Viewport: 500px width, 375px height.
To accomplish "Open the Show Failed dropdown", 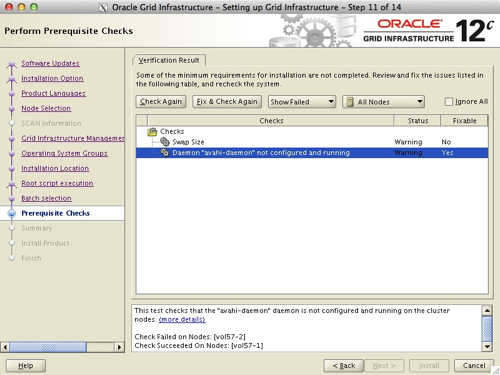I will [x=302, y=102].
